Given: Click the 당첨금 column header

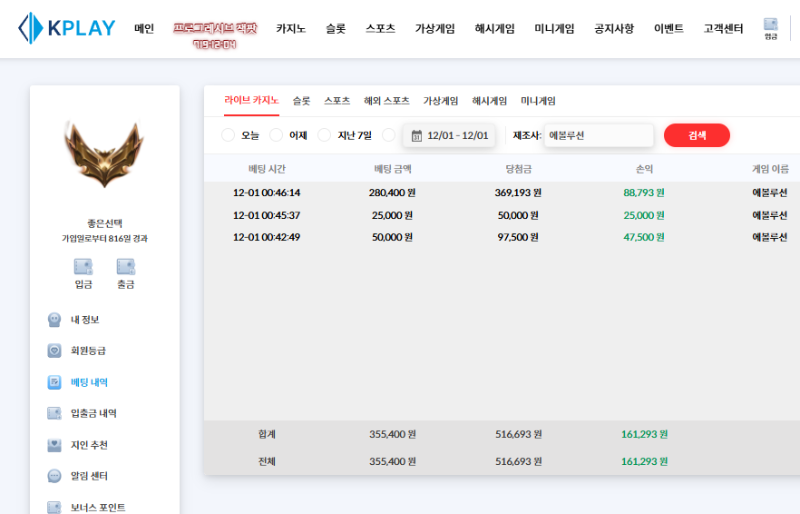Looking at the screenshot, I should pyautogui.click(x=518, y=169).
